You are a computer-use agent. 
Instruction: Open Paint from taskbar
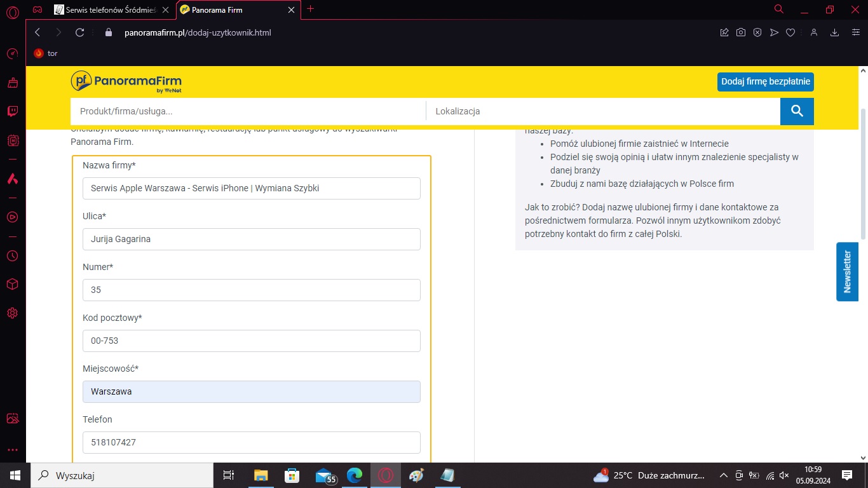point(416,475)
